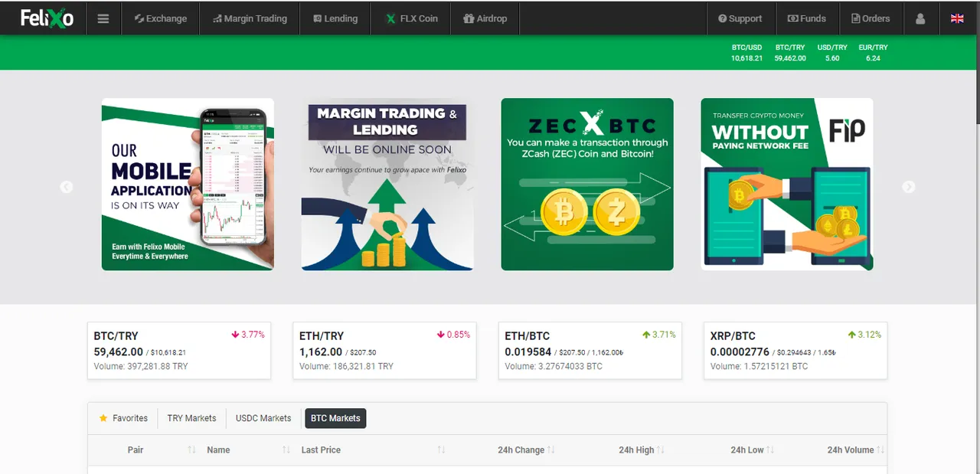
Task: Click the EUR/TRY rate 6.24
Action: [874, 58]
